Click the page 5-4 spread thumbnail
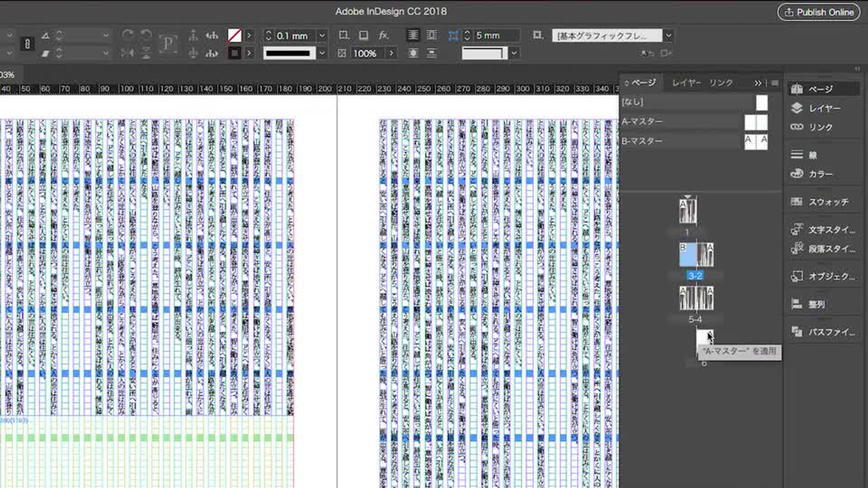This screenshot has height=488, width=868. click(696, 298)
